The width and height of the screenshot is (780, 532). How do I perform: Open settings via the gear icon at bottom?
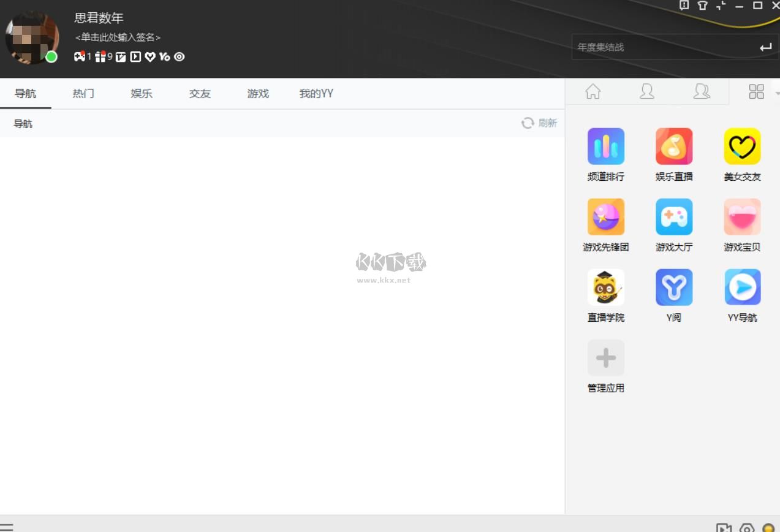pyautogui.click(x=746, y=528)
